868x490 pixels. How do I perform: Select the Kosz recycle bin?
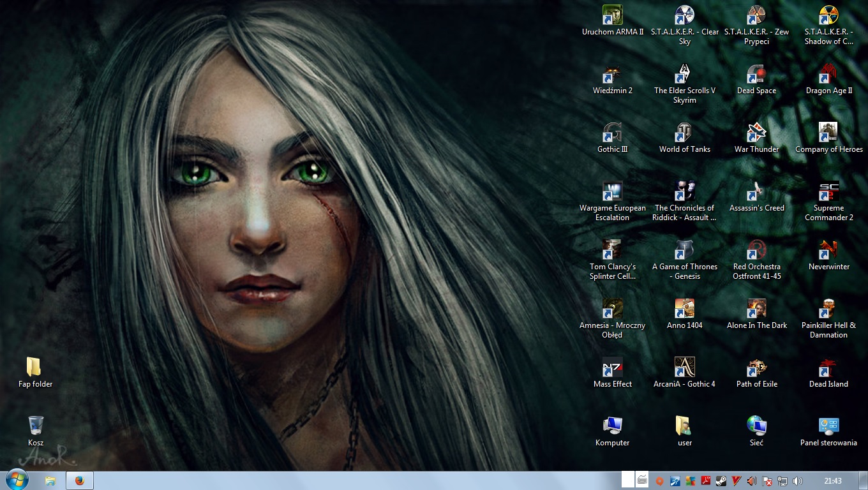(x=36, y=432)
